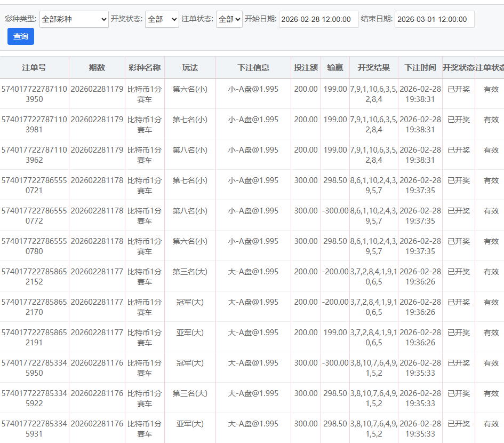Click the -300.00 loss for 第八名(小)
This screenshot has height=443, width=504.
[335, 211]
